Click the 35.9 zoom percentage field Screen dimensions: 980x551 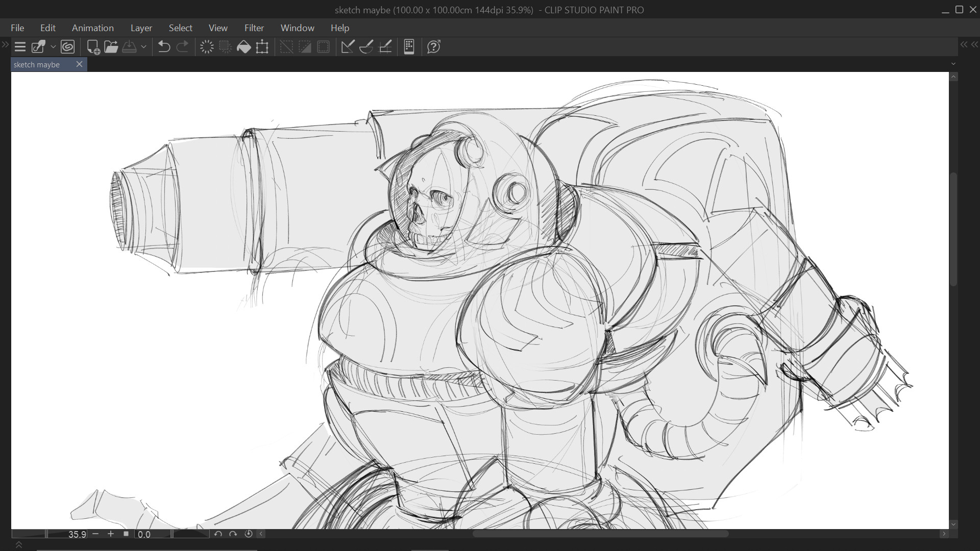(77, 534)
